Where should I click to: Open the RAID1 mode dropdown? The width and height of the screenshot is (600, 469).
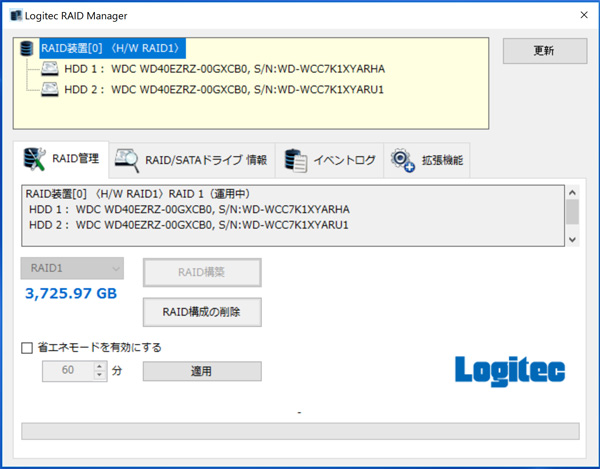[72, 268]
